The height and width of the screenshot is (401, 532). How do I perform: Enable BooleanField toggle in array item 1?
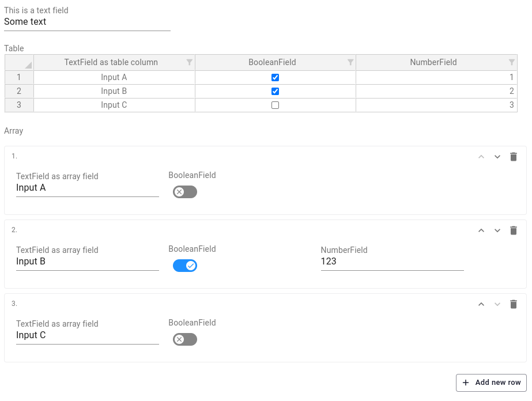[x=184, y=192]
